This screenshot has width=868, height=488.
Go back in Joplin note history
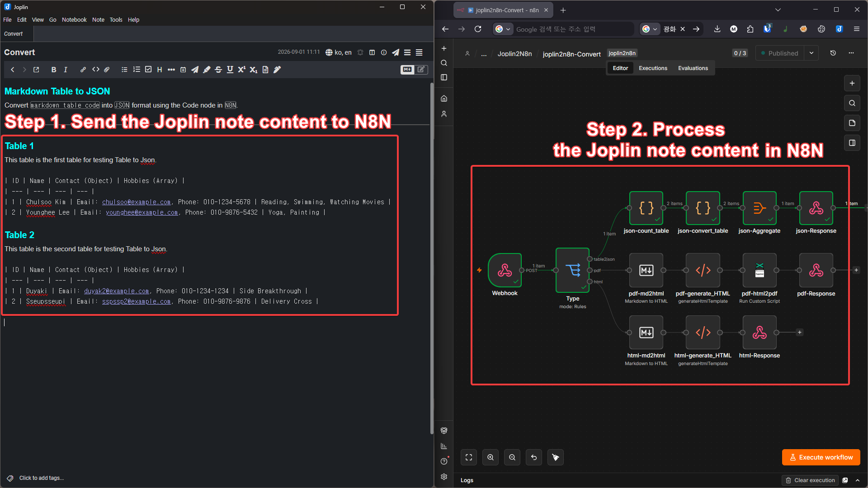tap(13, 70)
